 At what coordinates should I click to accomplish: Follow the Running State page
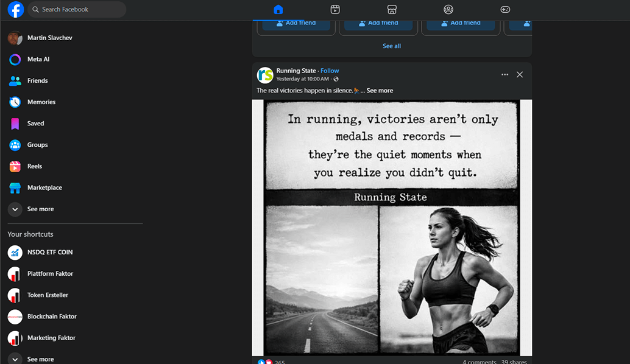click(330, 71)
